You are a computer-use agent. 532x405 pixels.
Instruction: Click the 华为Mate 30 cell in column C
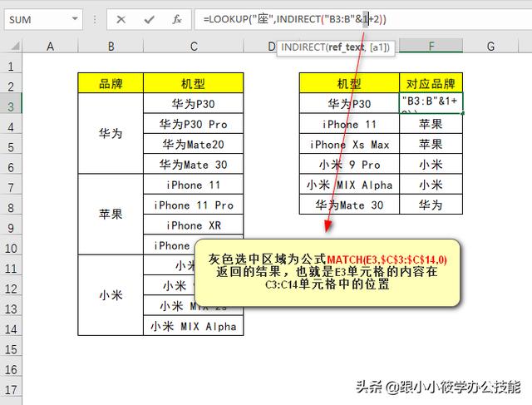(194, 165)
